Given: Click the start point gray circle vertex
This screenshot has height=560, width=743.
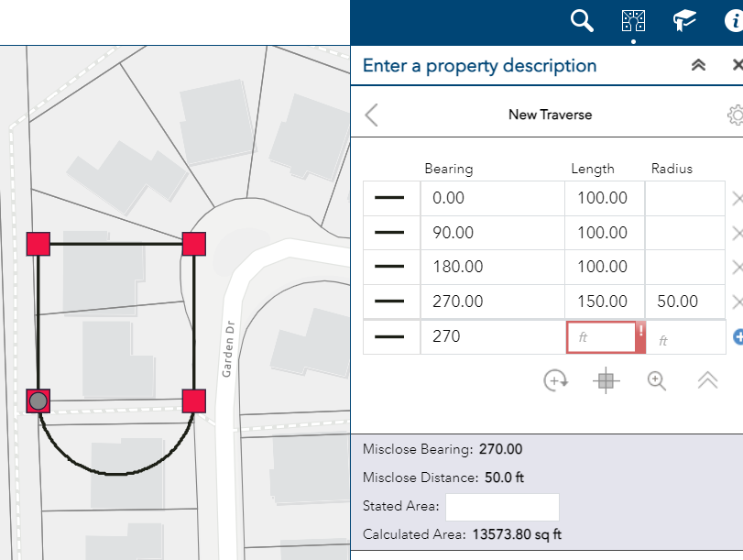Looking at the screenshot, I should coord(38,401).
